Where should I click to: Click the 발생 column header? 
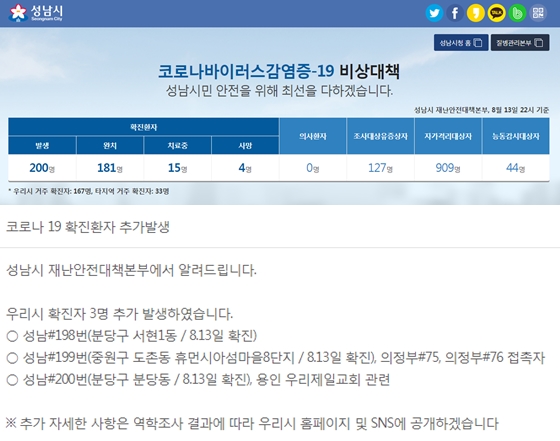(x=42, y=145)
